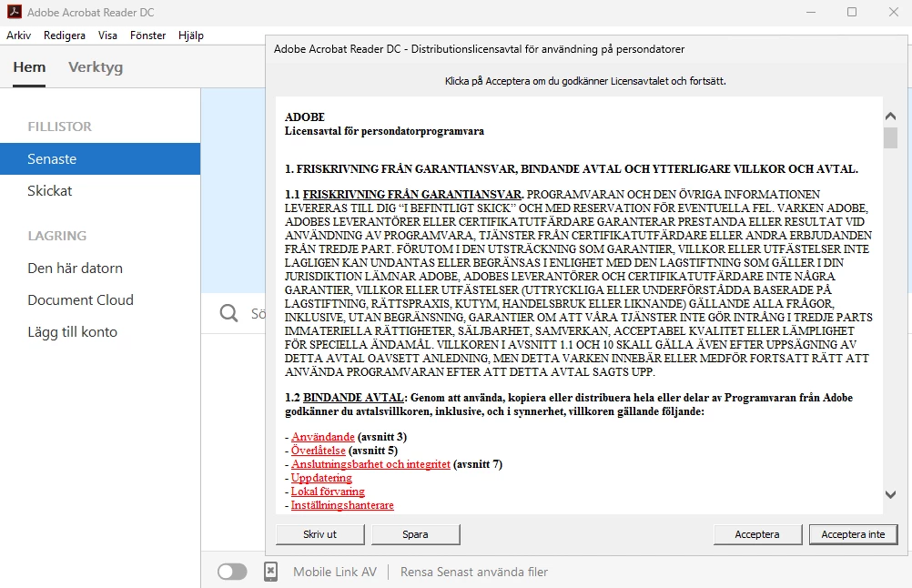Click the 1.2 BINDANDE AVTAL heading
Image resolution: width=912 pixels, height=588 pixels.
(x=345, y=398)
